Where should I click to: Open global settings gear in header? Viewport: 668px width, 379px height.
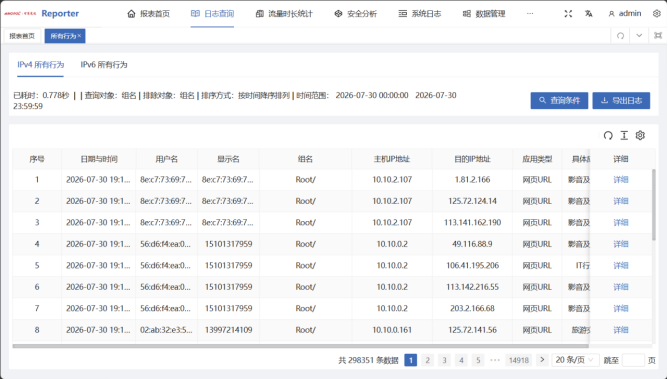(x=656, y=14)
